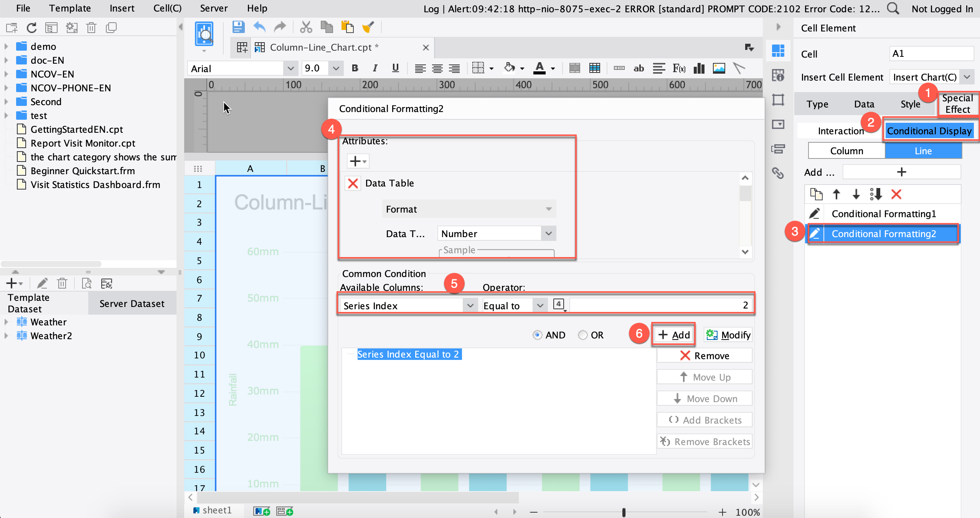
Task: Save the current template
Action: coord(238,27)
